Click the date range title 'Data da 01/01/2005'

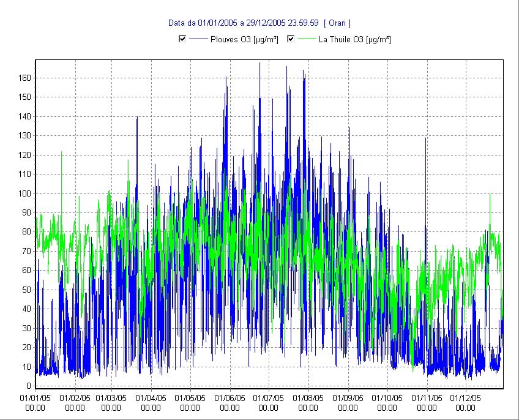(203, 23)
